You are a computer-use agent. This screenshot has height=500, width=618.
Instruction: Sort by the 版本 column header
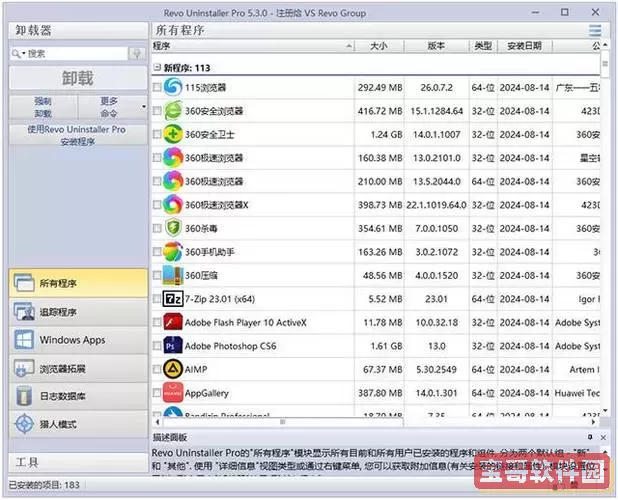tap(436, 46)
